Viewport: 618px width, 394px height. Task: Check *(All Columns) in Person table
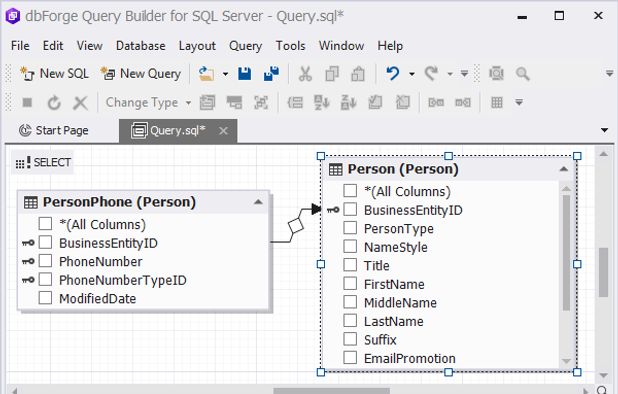pyautogui.click(x=350, y=191)
